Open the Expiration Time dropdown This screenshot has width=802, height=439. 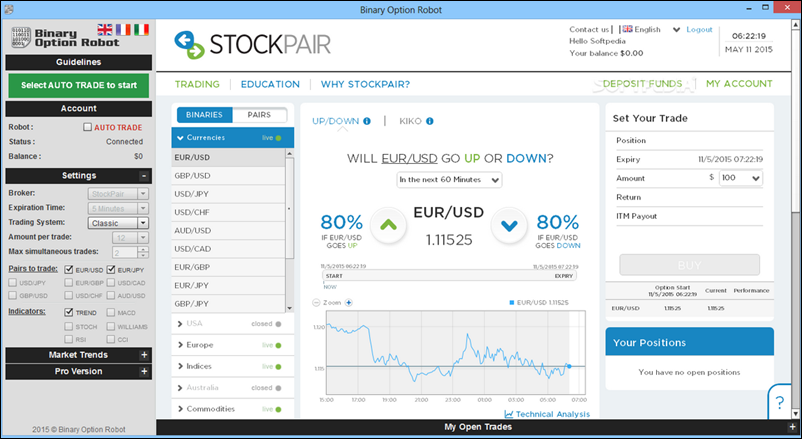coord(118,208)
